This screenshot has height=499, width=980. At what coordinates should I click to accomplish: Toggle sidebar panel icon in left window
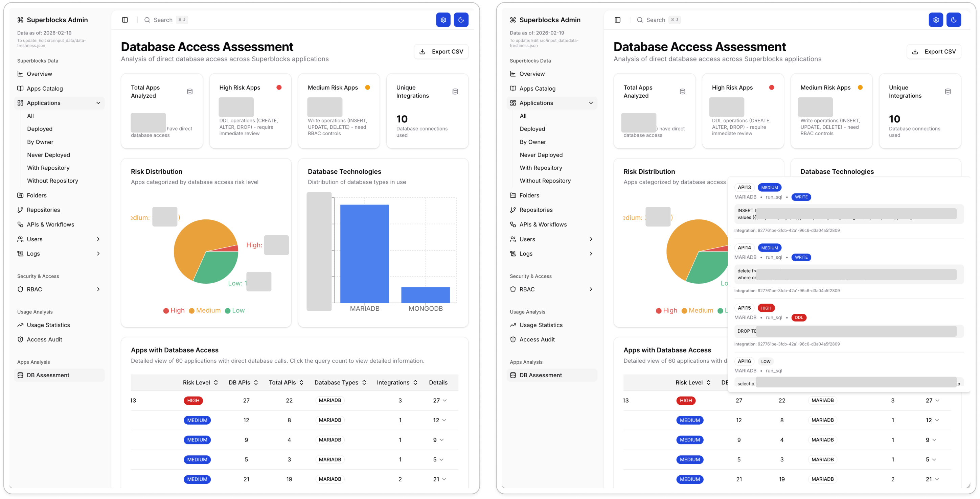[x=125, y=20]
